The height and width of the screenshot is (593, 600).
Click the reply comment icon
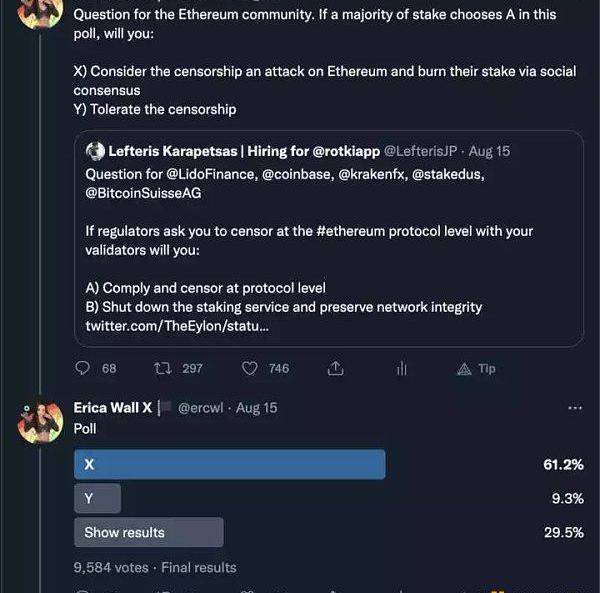(x=83, y=368)
